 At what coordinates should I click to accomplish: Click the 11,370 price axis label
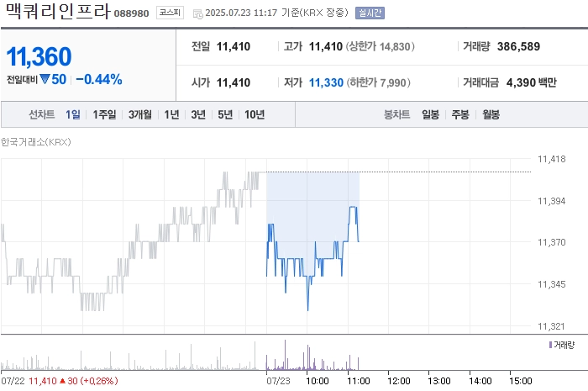click(x=552, y=242)
